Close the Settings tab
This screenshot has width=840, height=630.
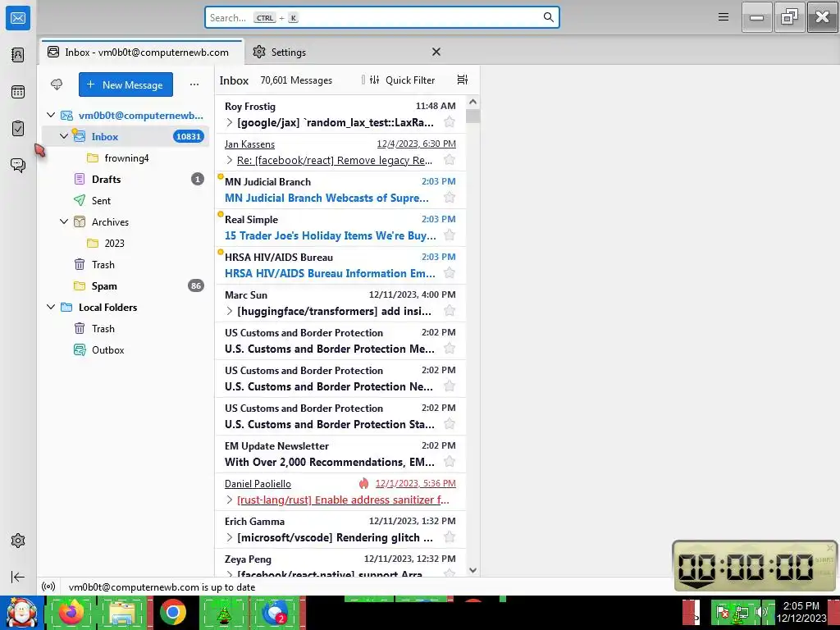pos(436,52)
